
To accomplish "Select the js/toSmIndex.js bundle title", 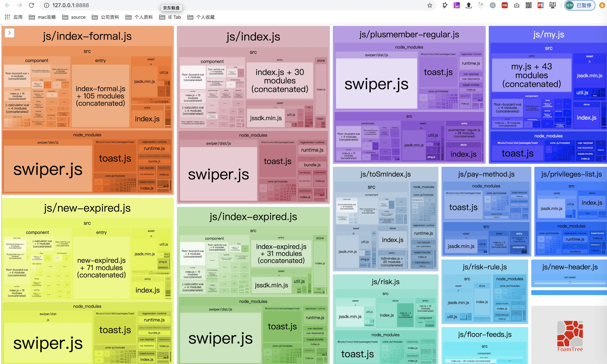I will [385, 174].
